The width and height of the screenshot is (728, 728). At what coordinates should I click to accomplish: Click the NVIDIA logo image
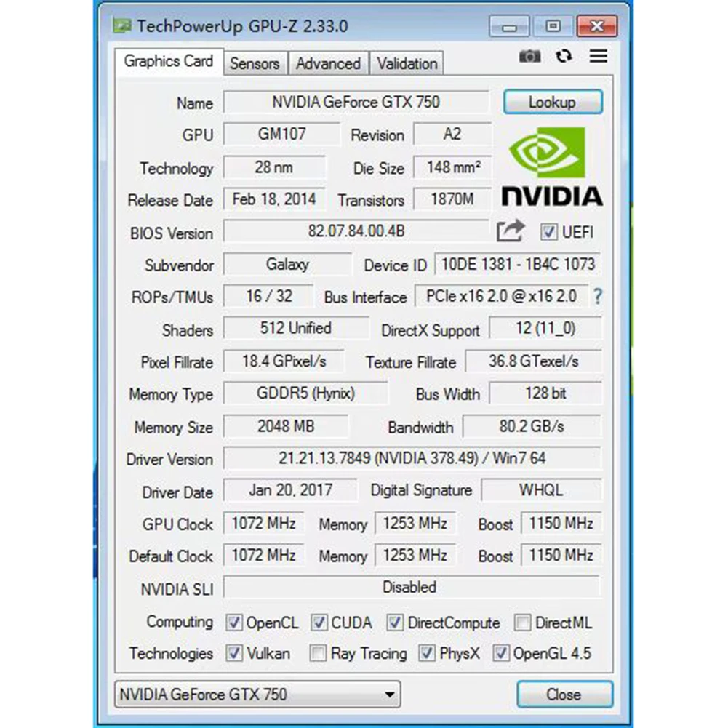(x=552, y=167)
